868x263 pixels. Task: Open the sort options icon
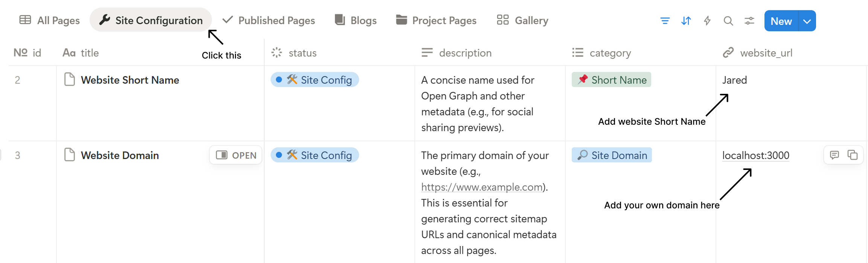click(x=686, y=21)
